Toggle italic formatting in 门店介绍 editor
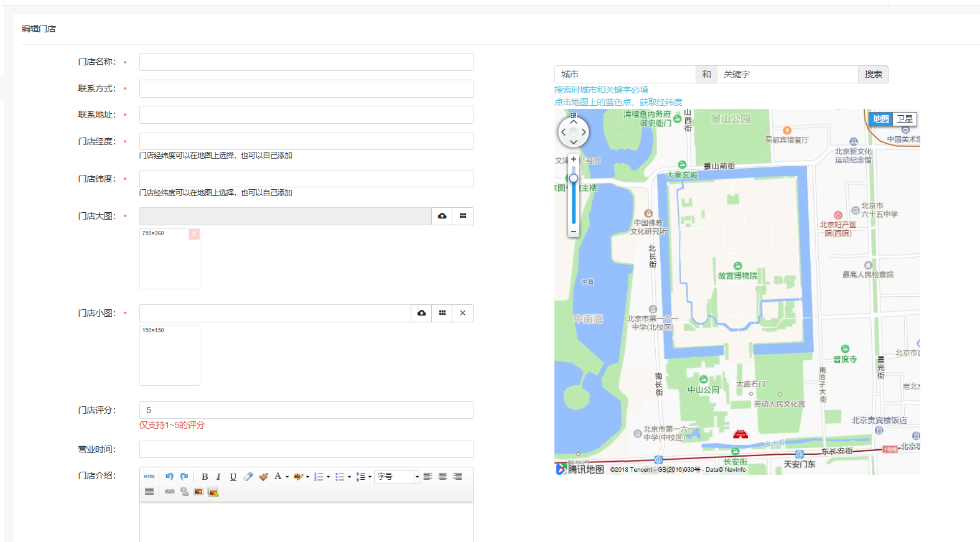 pos(218,477)
